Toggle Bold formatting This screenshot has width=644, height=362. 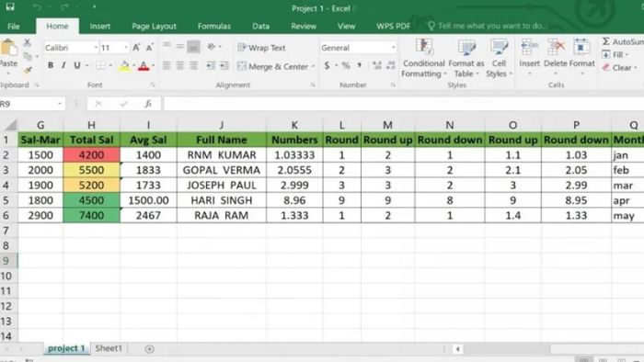pyautogui.click(x=51, y=65)
